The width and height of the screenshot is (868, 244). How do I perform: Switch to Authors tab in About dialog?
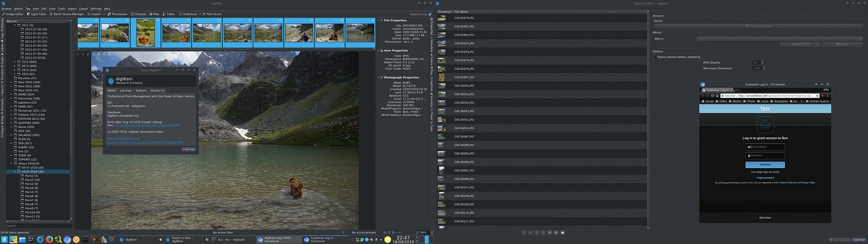click(141, 91)
